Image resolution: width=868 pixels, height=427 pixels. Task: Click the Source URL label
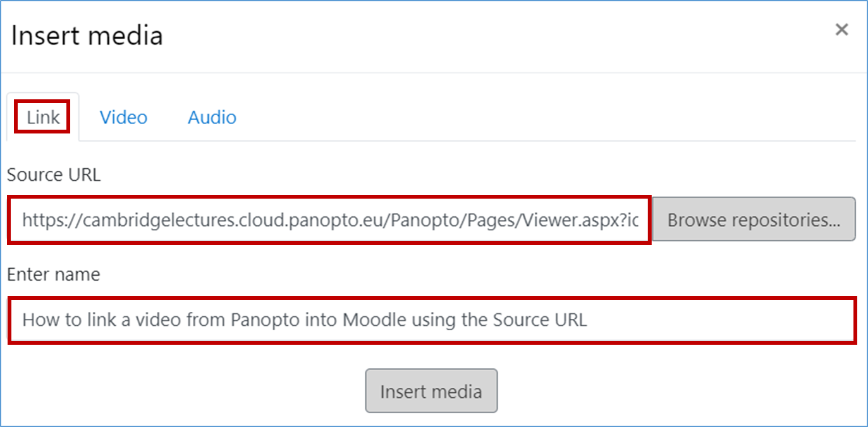(54, 175)
